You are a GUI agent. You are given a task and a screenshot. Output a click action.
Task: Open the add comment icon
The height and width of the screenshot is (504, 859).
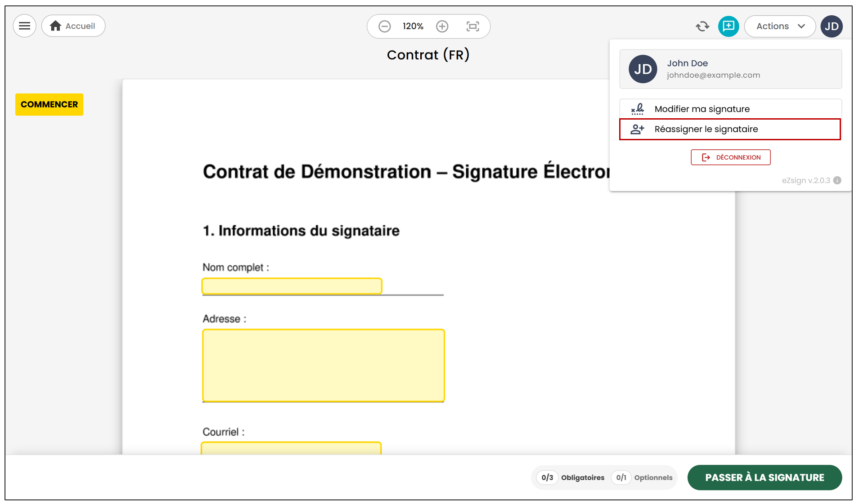(728, 26)
